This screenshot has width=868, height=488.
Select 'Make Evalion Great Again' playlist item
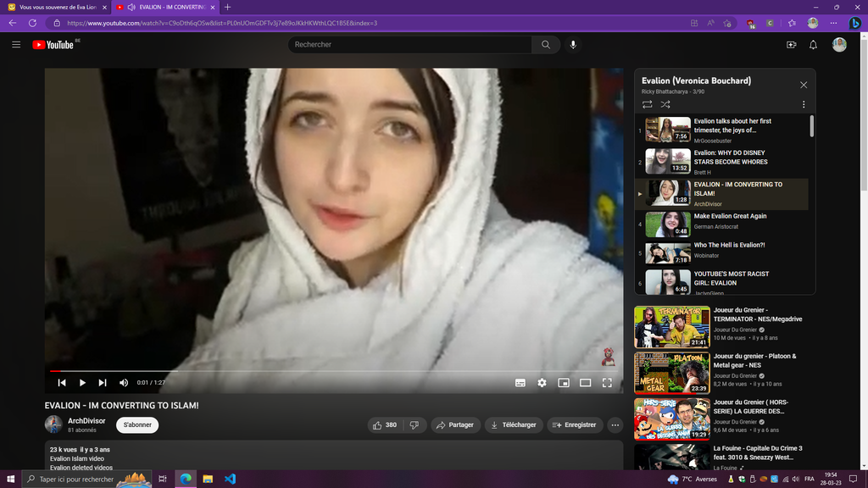coord(729,216)
